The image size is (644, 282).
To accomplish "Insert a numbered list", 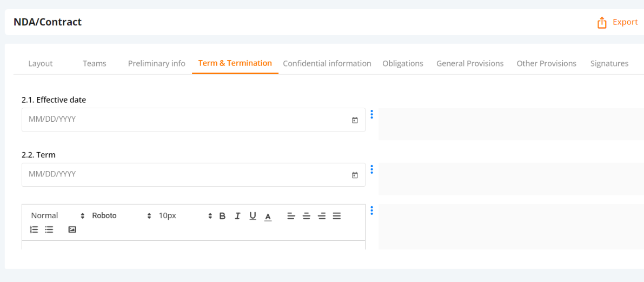I will (x=34, y=229).
